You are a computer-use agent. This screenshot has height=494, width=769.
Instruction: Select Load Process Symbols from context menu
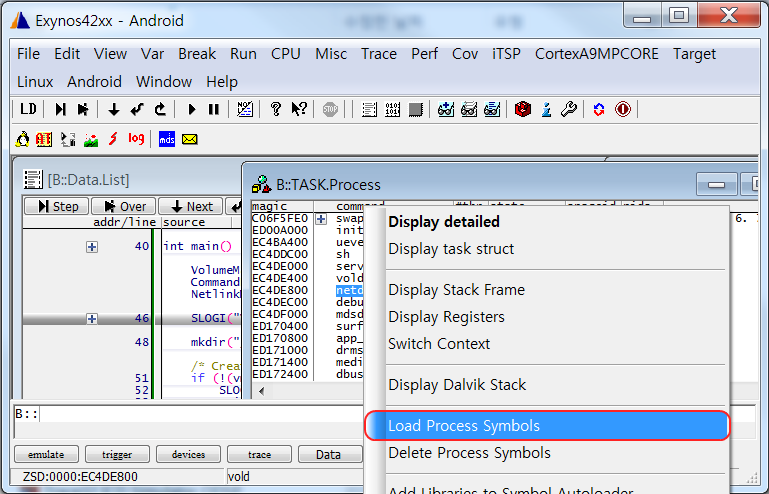464,426
